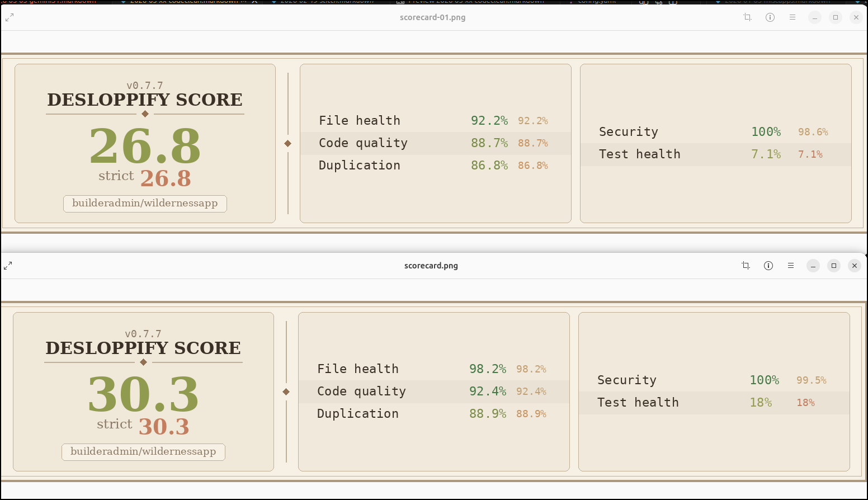Open crop tool in scorecard-01.png window

[x=747, y=17]
